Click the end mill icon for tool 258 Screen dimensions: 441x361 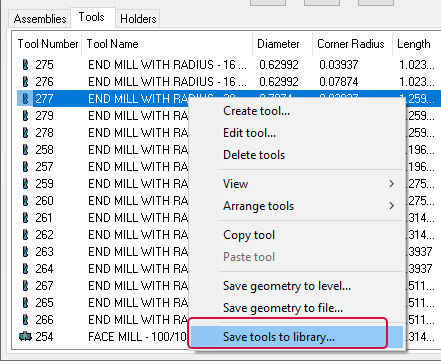25,150
